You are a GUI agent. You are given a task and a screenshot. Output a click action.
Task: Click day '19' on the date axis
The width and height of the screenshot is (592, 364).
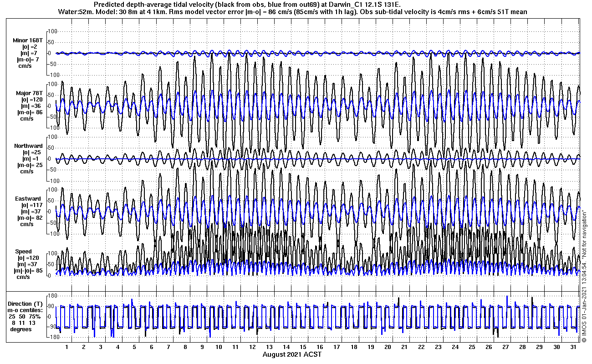[x=370, y=347]
